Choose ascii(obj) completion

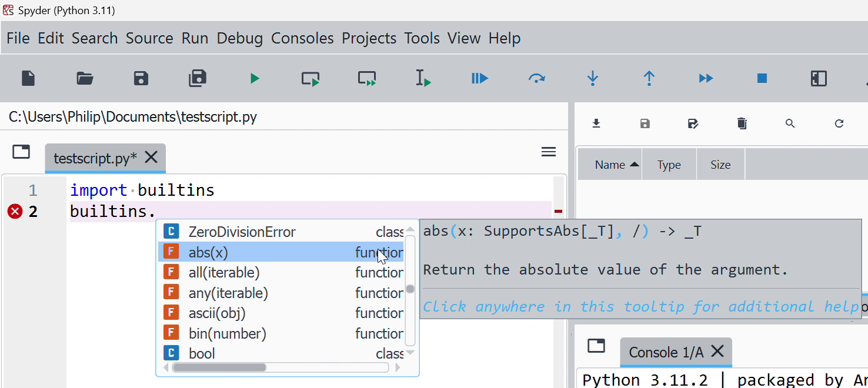pos(281,313)
